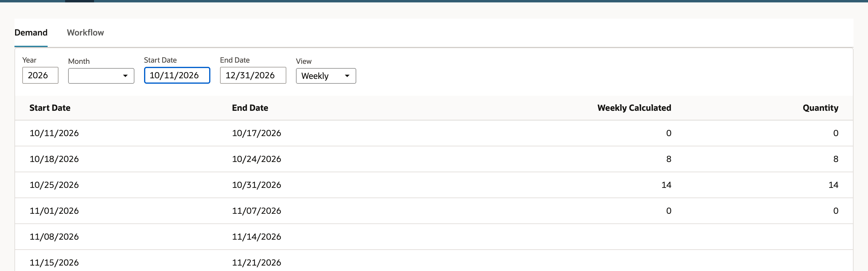The width and height of the screenshot is (868, 271).
Task: Select the 11/01/2026 start date cell
Action: pyautogui.click(x=54, y=211)
